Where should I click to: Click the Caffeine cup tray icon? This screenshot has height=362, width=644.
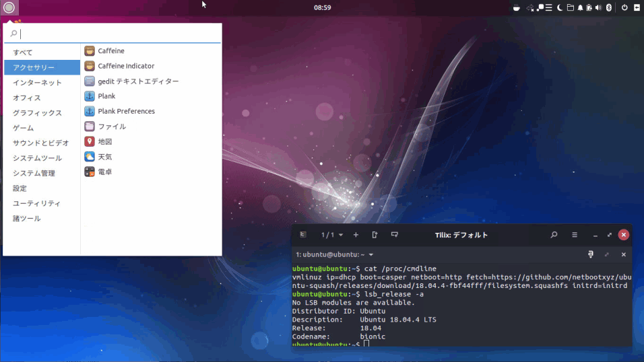click(x=517, y=8)
